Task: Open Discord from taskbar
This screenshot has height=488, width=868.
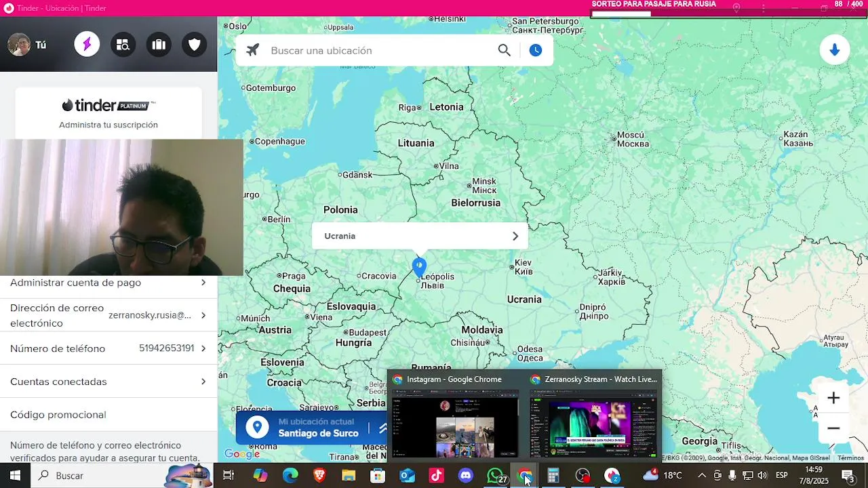Action: point(466,476)
